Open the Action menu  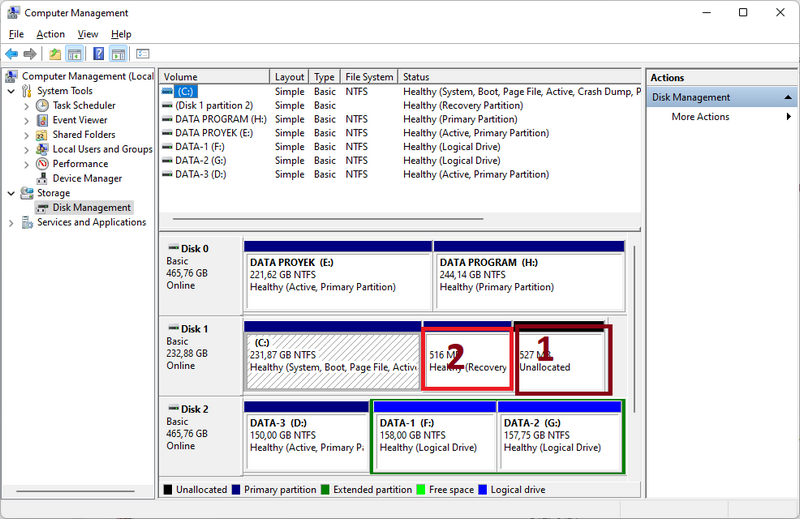(51, 34)
